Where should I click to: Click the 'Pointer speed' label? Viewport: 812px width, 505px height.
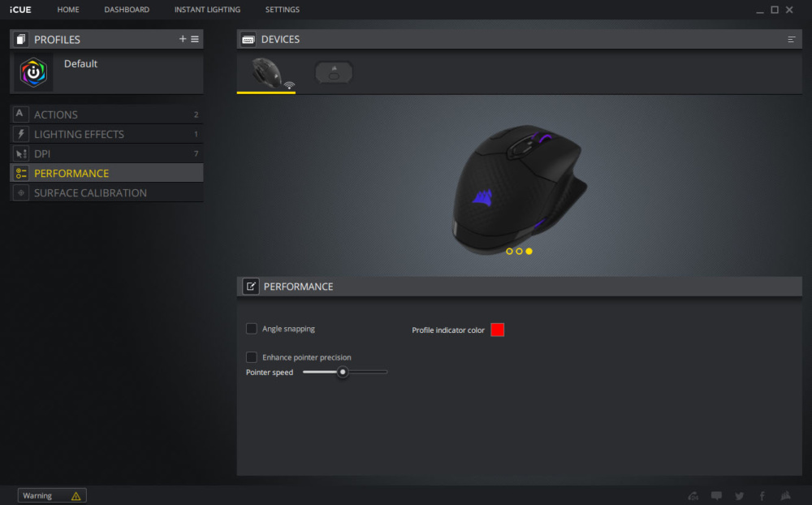(x=270, y=373)
